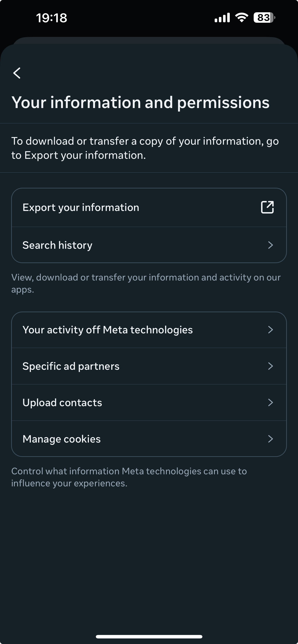
Task: Tap the battery level indicator
Action: [264, 17]
